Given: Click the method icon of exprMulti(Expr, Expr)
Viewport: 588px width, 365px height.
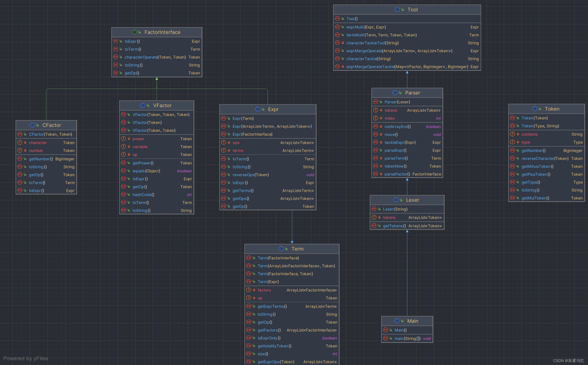Looking at the screenshot, I should 337,27.
